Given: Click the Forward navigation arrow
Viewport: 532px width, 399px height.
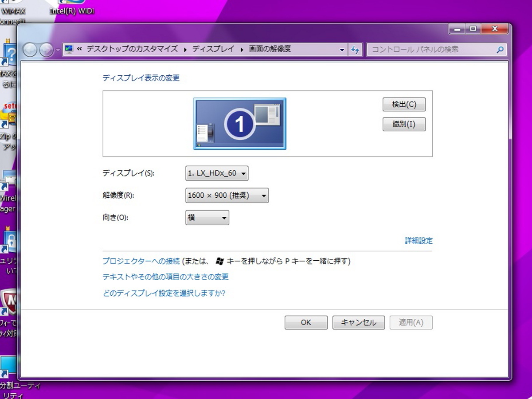Looking at the screenshot, I should click(46, 50).
